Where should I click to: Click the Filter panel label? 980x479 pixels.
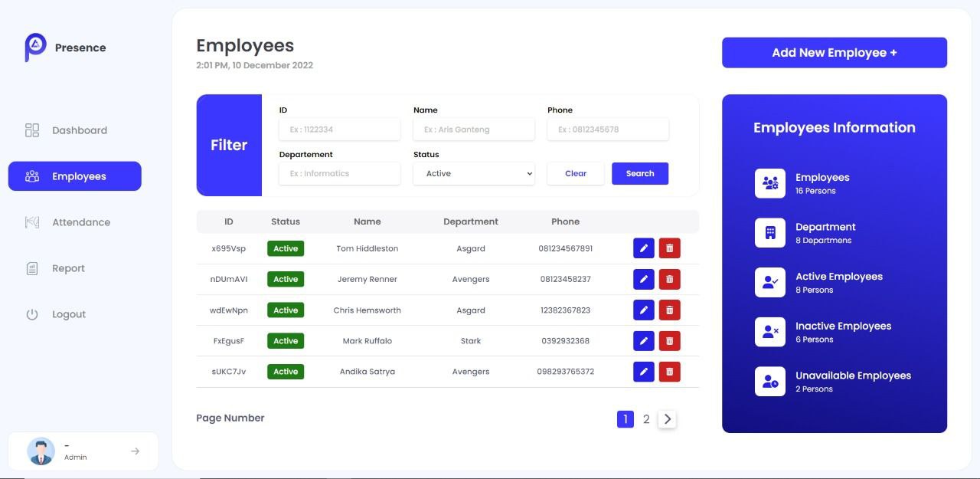pos(228,145)
